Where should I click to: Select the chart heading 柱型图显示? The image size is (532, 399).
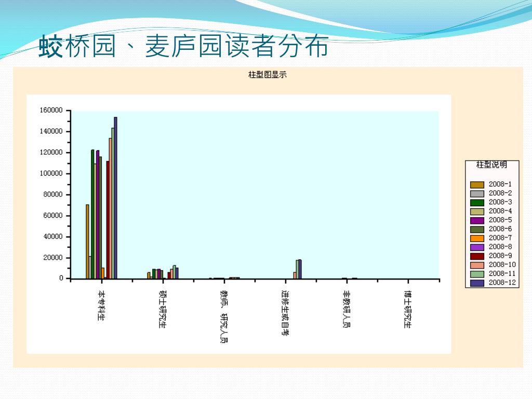(x=268, y=75)
